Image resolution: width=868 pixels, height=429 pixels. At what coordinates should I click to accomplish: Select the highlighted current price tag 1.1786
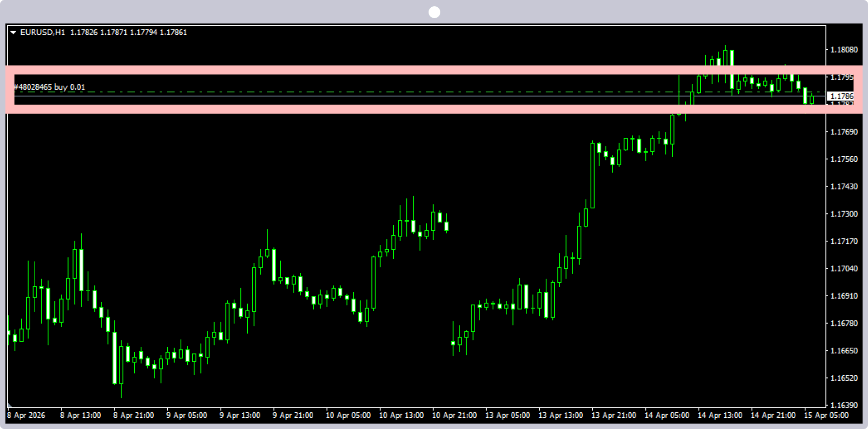point(842,96)
